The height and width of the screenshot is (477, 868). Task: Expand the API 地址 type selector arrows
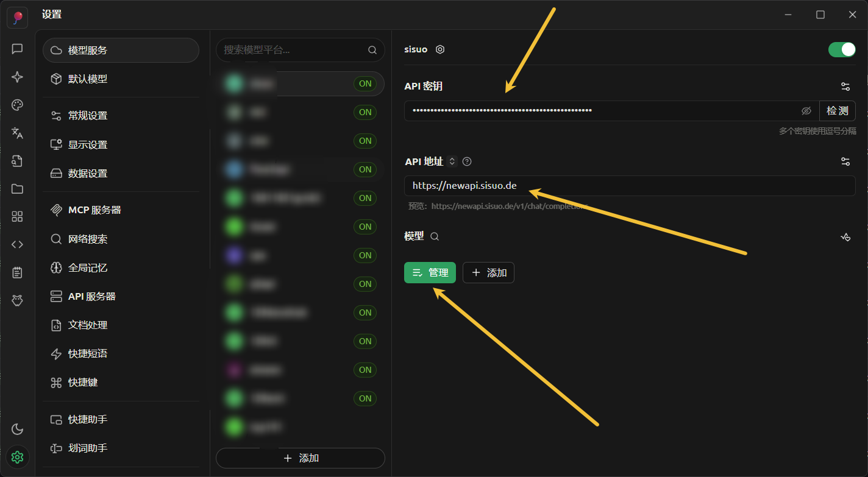coord(452,161)
